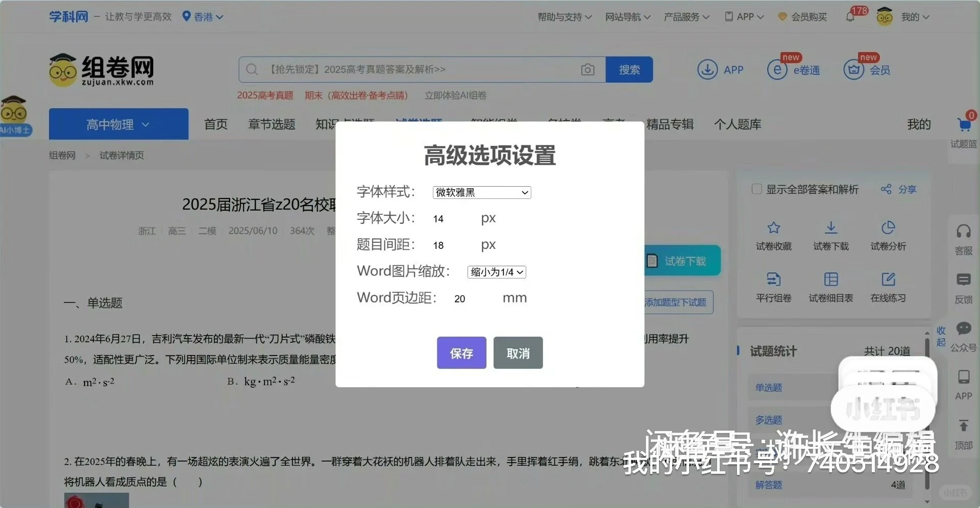Click the 分享 share icon

point(887,189)
